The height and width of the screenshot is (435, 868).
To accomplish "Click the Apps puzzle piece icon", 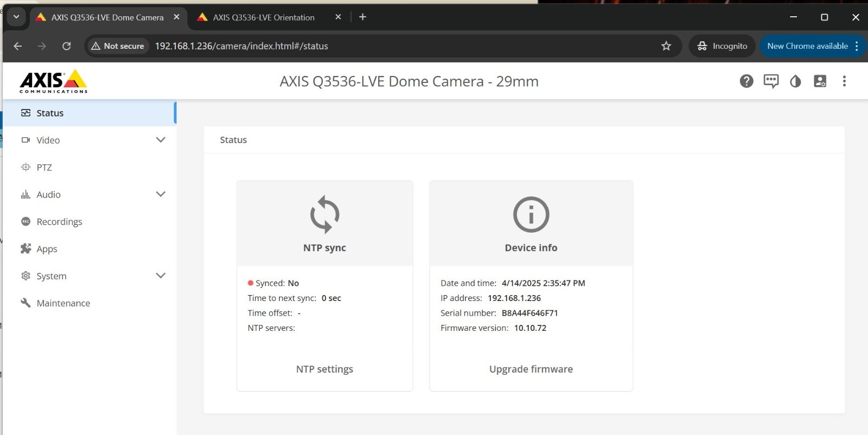I will [x=25, y=248].
